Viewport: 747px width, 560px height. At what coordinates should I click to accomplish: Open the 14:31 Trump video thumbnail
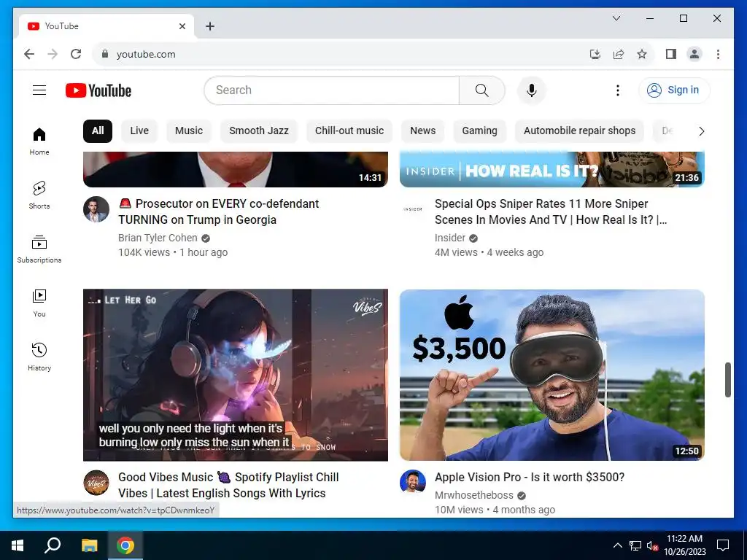pos(236,169)
